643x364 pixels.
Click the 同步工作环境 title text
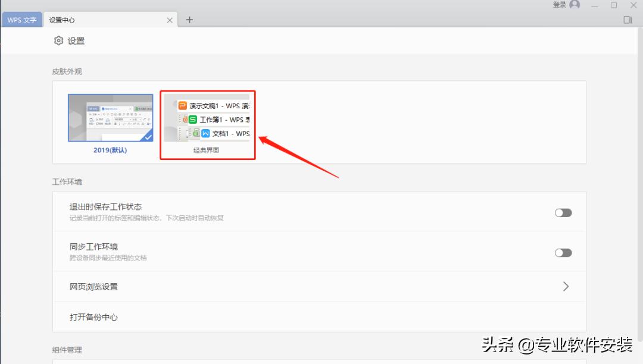93,246
